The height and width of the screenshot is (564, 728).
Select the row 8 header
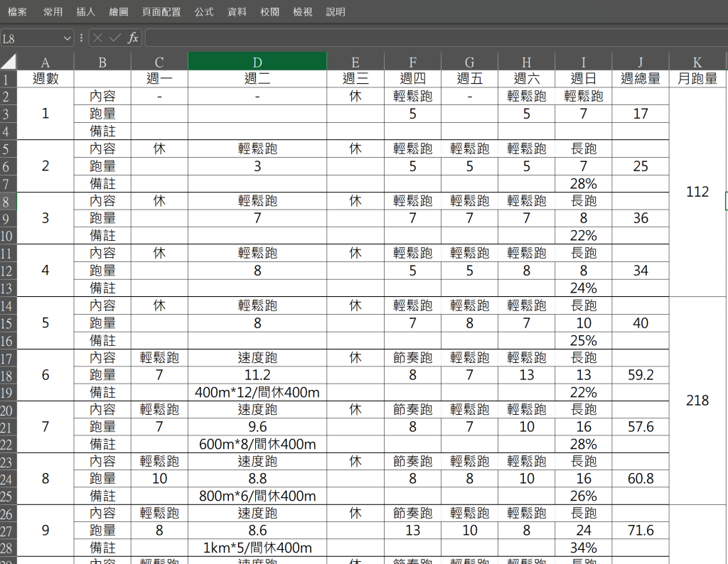pyautogui.click(x=9, y=201)
